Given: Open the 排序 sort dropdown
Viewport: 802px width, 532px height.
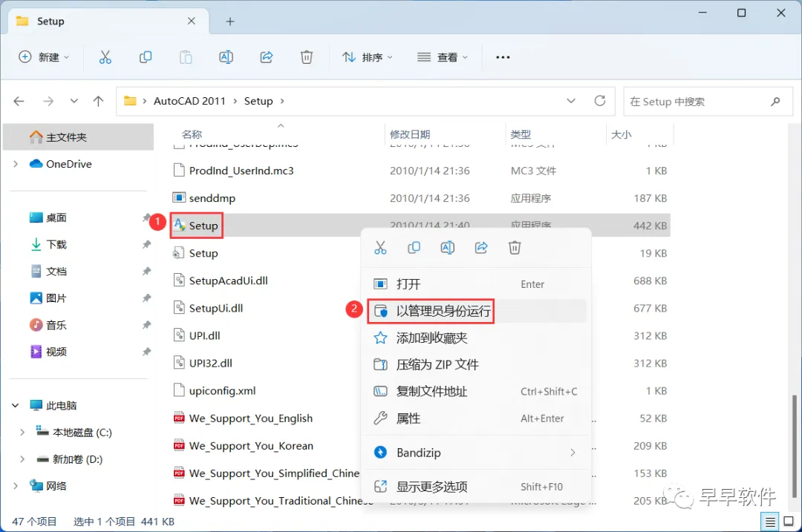Looking at the screenshot, I should pyautogui.click(x=368, y=57).
